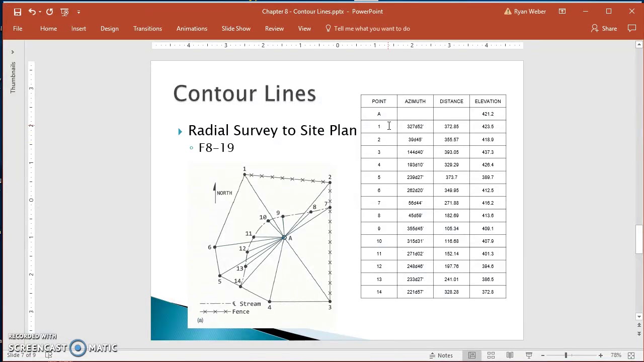Open the Slide Show ribbon tab

point(236,29)
